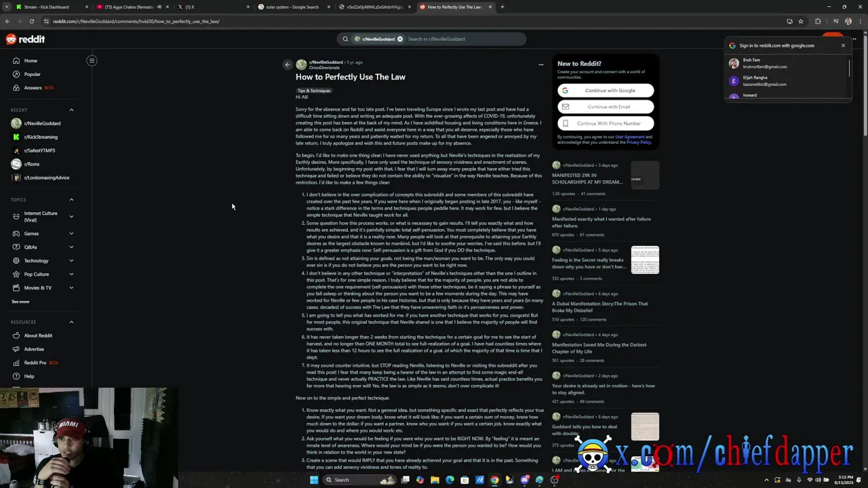Switch to the Agya Chakra YouTube tab
Screen dimensions: 868x488
132,7
